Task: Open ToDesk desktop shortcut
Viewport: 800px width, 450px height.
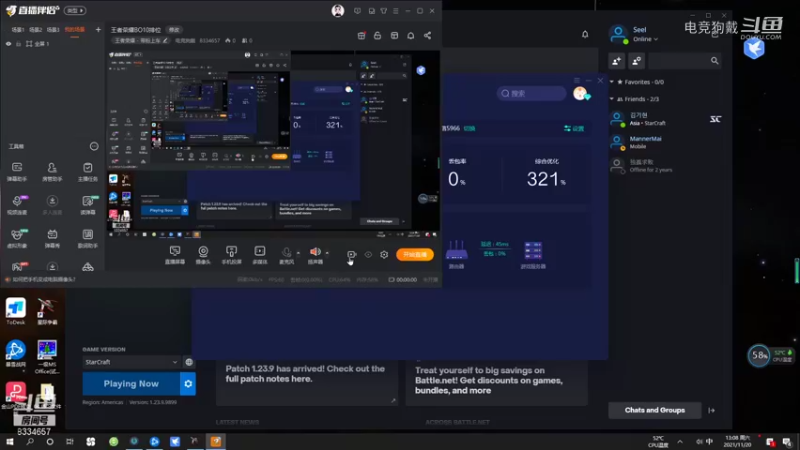Action: (x=16, y=312)
